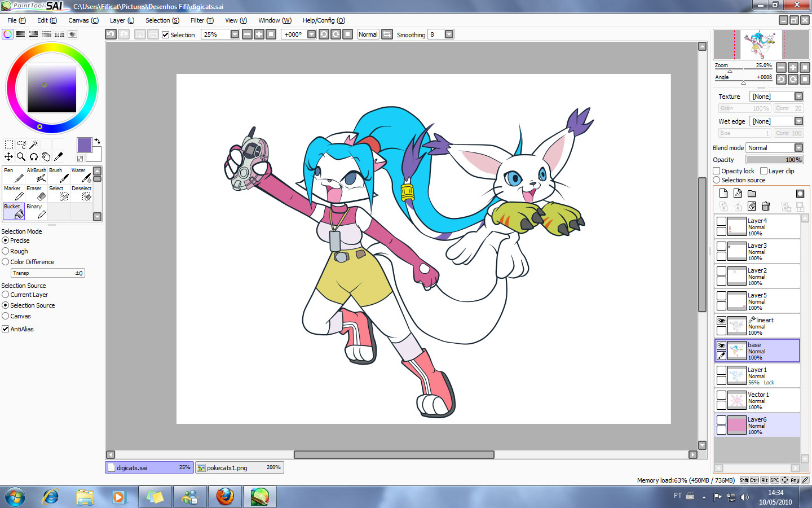Swap foreground and background colors

[97, 141]
